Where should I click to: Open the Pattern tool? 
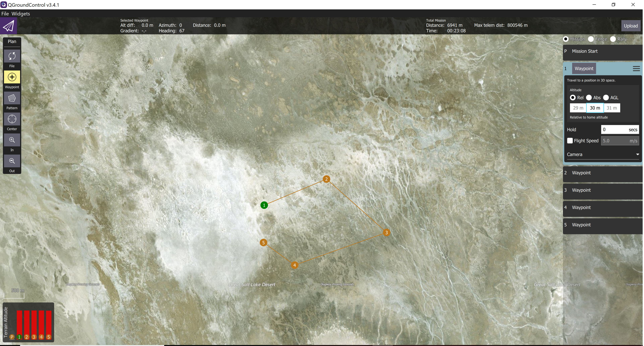click(x=12, y=98)
